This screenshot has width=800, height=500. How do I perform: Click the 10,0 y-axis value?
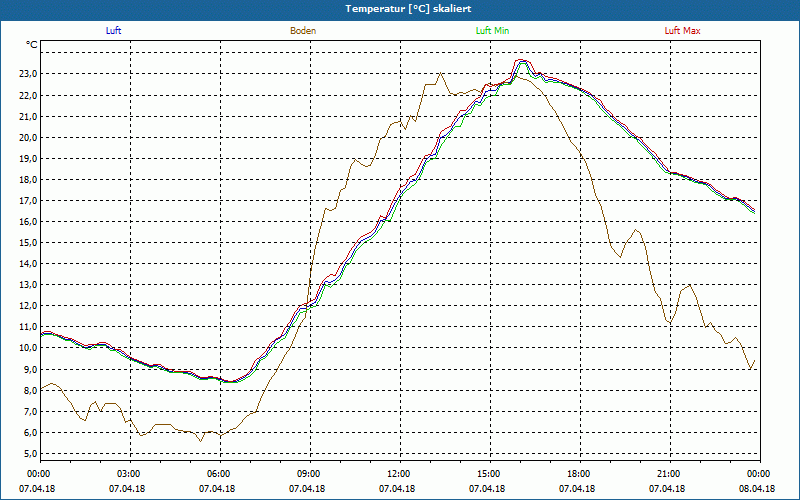click(29, 348)
